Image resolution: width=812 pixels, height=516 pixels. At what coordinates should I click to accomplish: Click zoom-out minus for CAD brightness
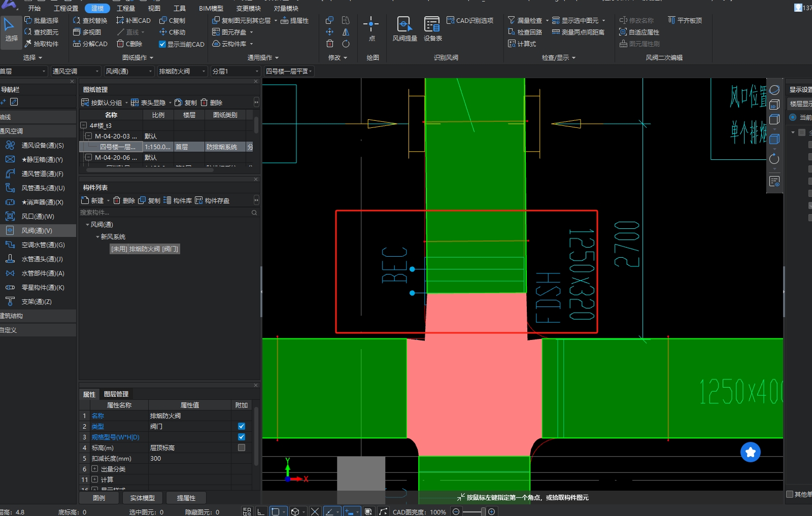[x=456, y=511]
